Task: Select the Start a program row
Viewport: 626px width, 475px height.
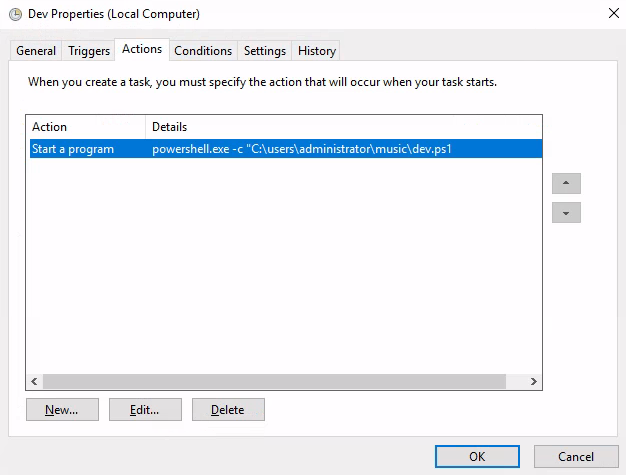Action: pos(286,149)
